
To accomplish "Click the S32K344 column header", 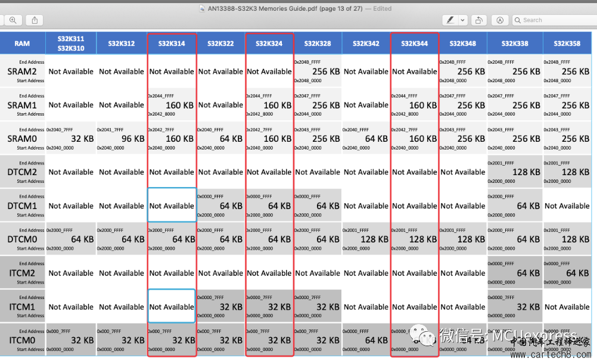I will [x=415, y=43].
